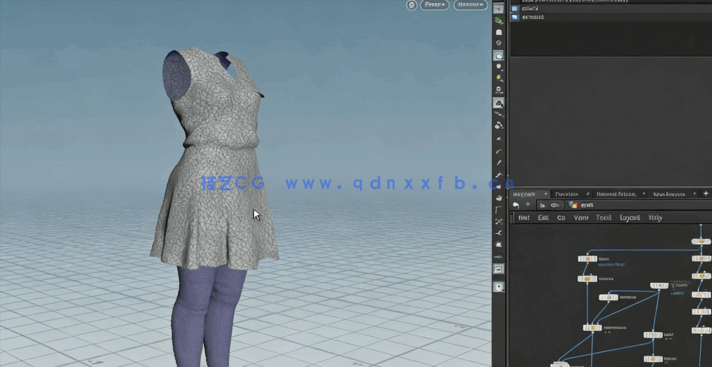Screen dimensions: 712x367
Task: Toggle the highlighted dark paint-like display icon
Action: [499, 103]
